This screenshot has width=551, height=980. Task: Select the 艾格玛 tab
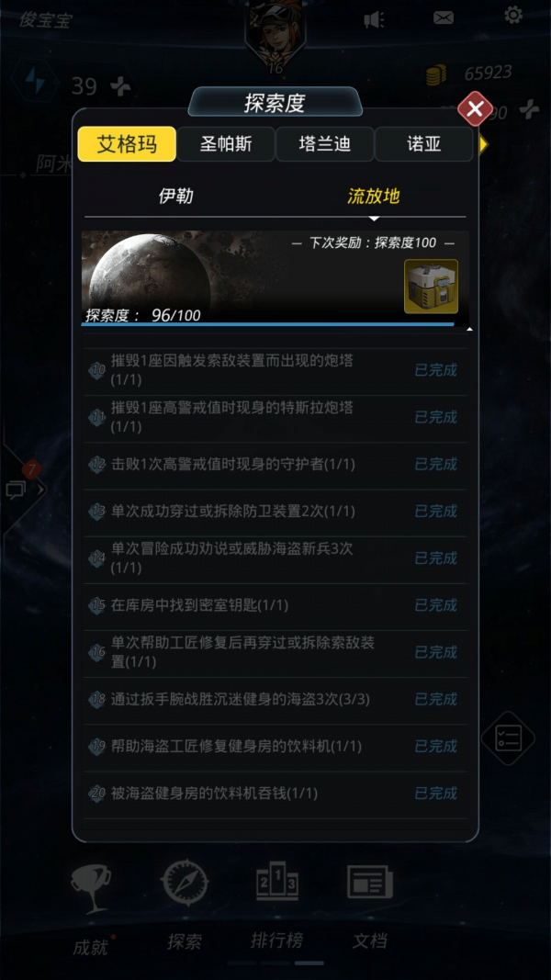coord(127,144)
